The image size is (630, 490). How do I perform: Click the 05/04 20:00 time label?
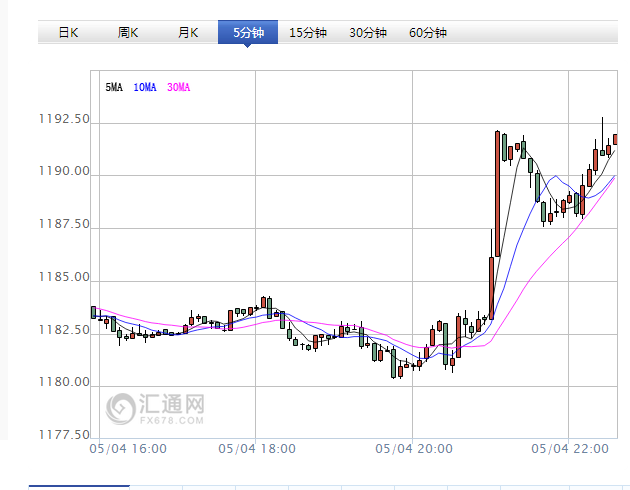pyautogui.click(x=414, y=449)
